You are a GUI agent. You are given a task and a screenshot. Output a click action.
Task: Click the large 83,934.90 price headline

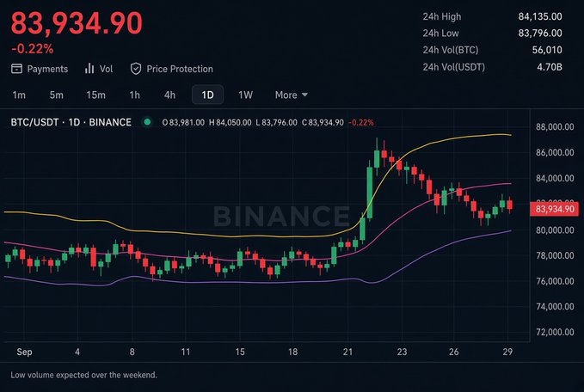click(77, 23)
